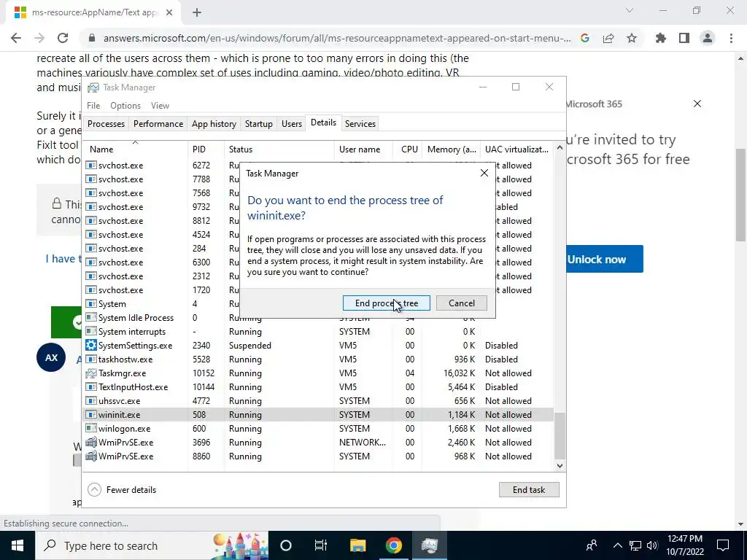Switch to the Services tab
This screenshot has width=747, height=560.
[360, 124]
